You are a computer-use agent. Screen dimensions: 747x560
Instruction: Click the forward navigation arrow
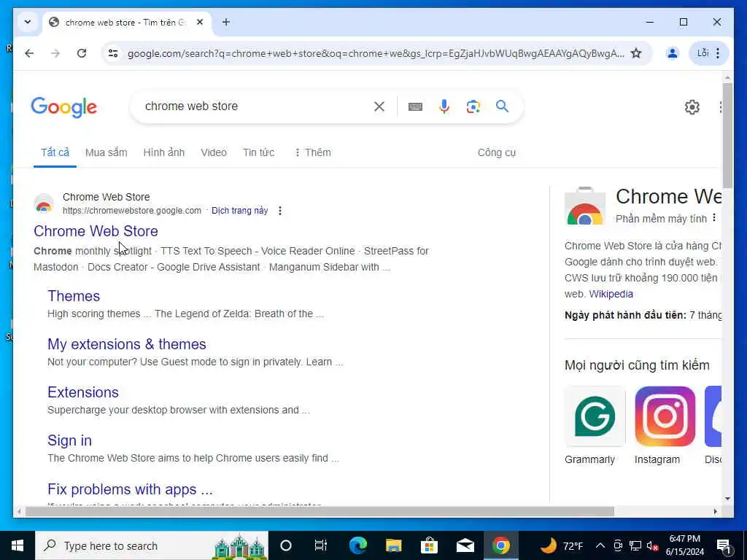pyautogui.click(x=55, y=53)
